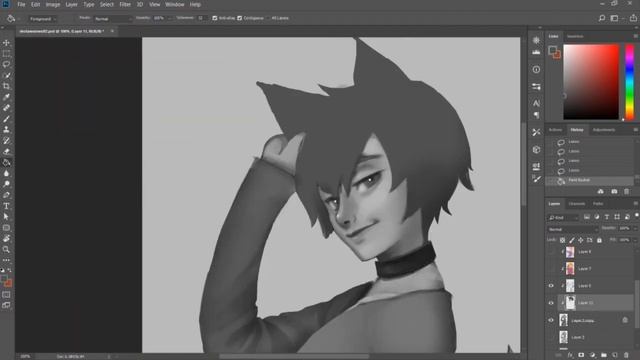Select the Path Selection tool

[6, 217]
